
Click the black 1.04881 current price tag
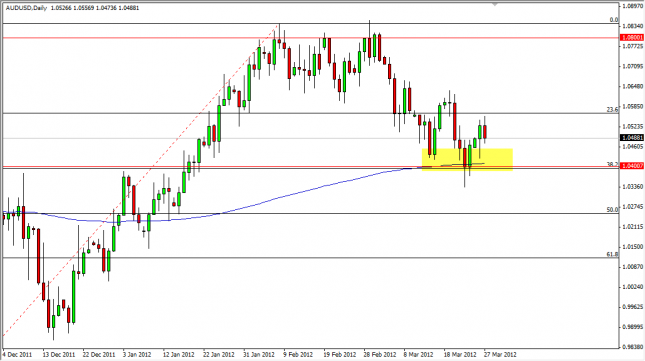tap(632, 138)
